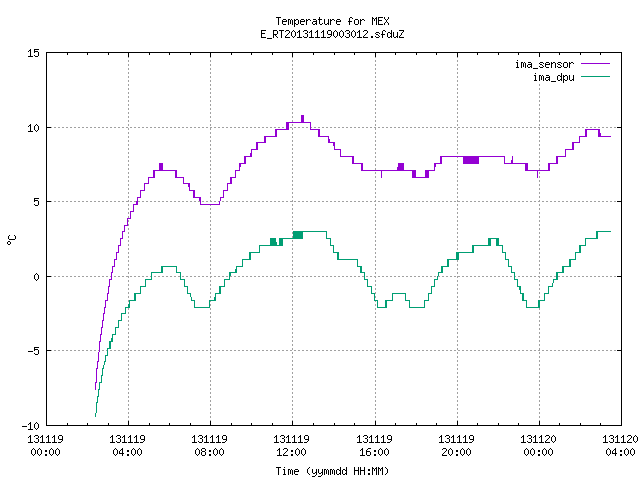Click the 'ima_dpu' legend label
Image resolution: width=640 pixels, height=480 pixels.
tap(553, 77)
